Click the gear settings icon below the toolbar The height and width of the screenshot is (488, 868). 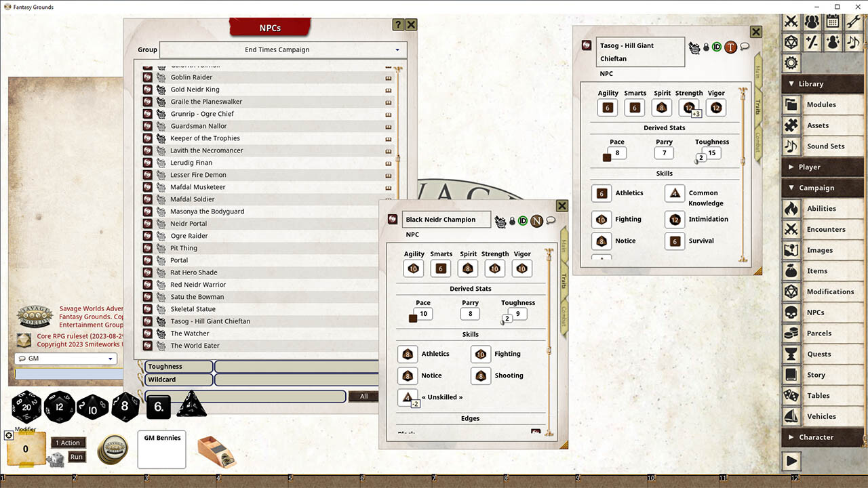(791, 62)
